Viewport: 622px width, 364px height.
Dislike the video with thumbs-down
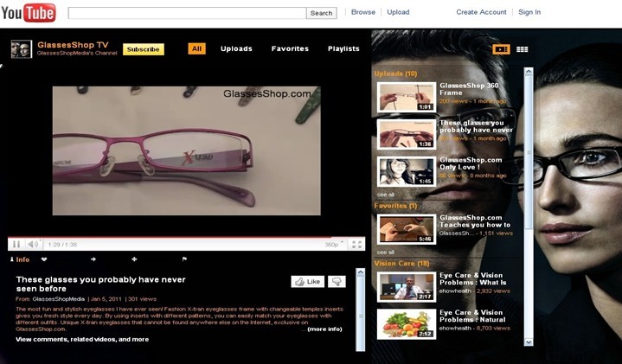[337, 282]
